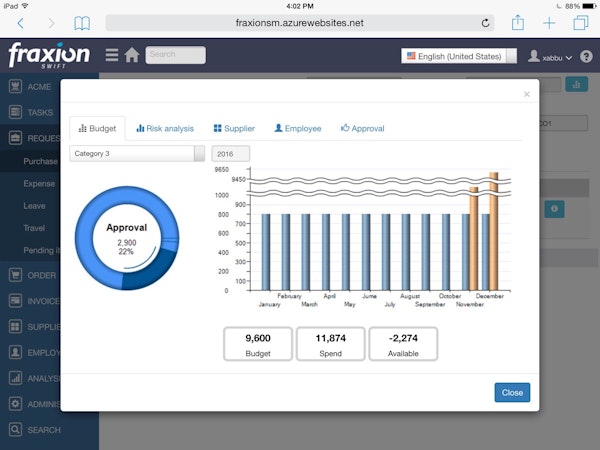Switch to the Supplier tab
This screenshot has width=600, height=450.
234,129
